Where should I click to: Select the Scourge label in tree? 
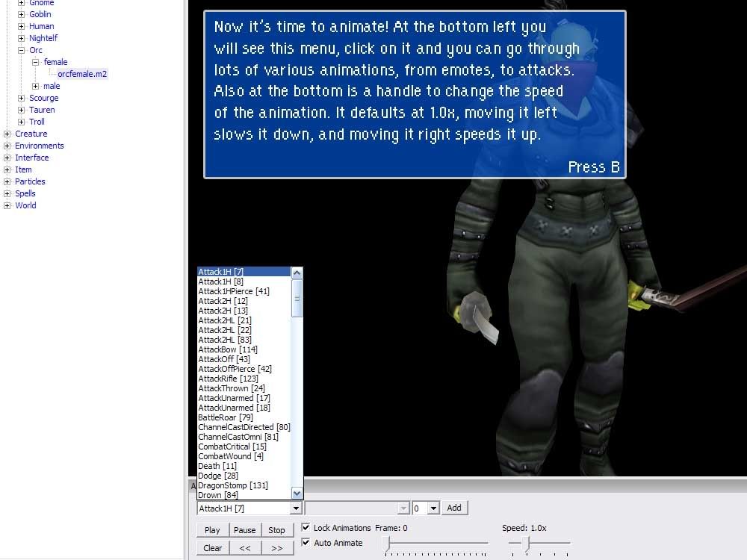pyautogui.click(x=44, y=98)
